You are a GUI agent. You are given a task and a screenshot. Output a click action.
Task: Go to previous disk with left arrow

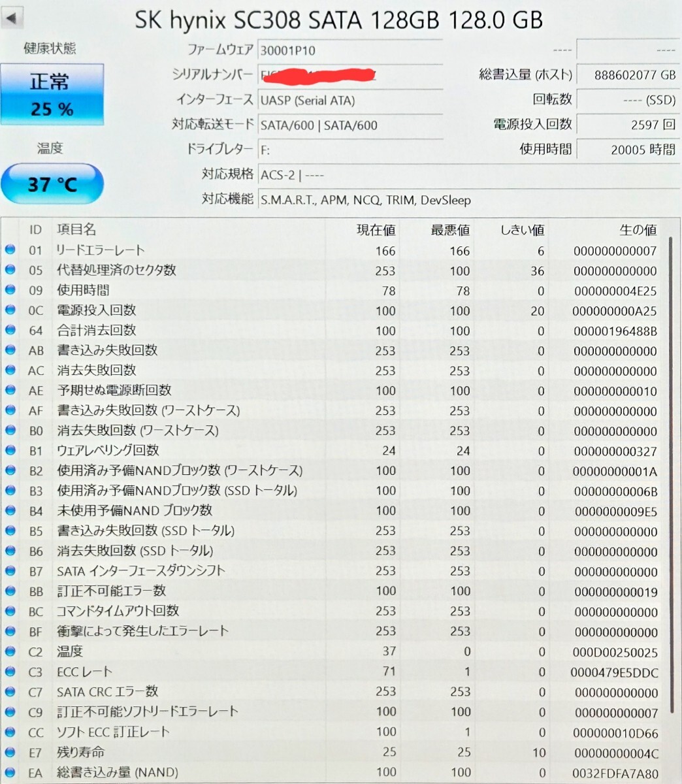pyautogui.click(x=12, y=17)
